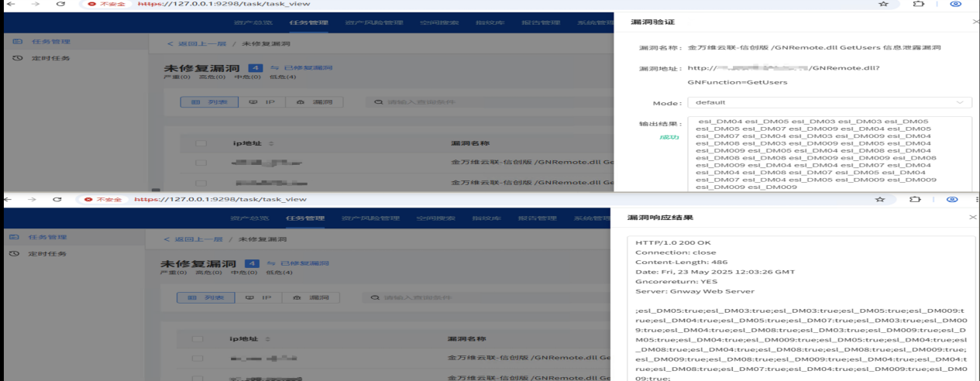Image resolution: width=980 pixels, height=381 pixels.
Task: Open 资产风险管理 tab in 漏洞验证 window
Action: click(x=374, y=22)
